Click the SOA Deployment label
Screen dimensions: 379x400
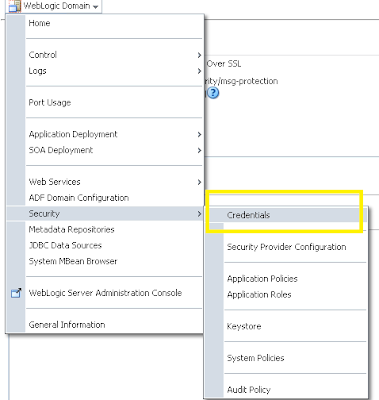coord(61,150)
